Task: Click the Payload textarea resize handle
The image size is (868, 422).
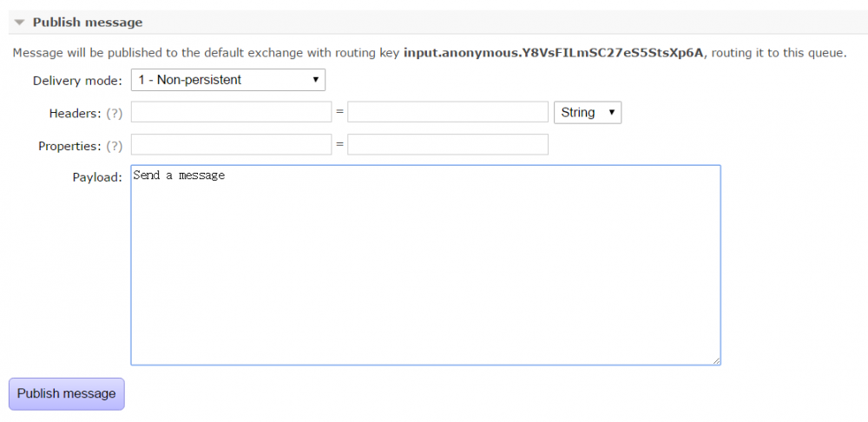Action: [x=716, y=360]
